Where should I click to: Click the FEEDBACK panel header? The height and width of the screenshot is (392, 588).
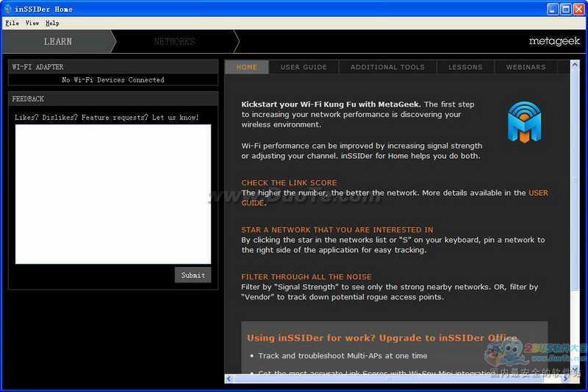coord(113,99)
